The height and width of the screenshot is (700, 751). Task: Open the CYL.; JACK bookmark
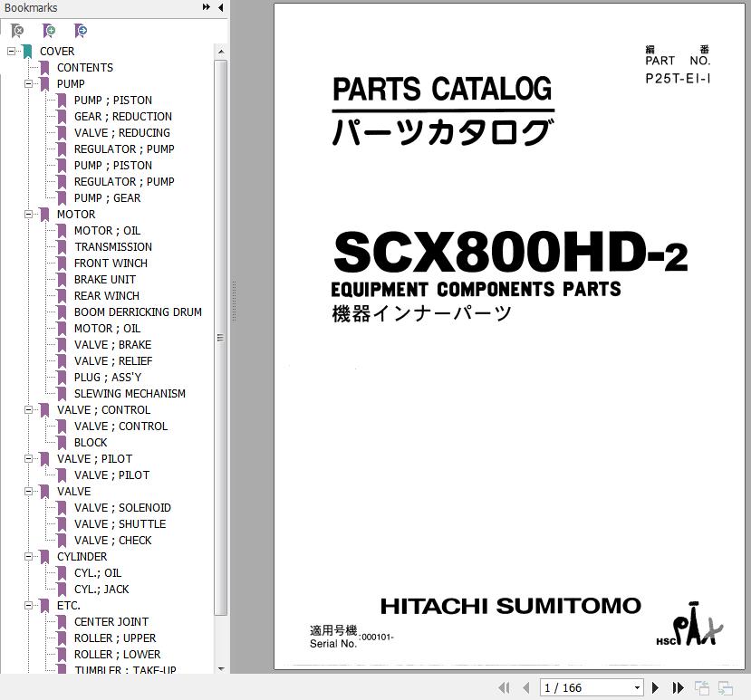point(101,589)
